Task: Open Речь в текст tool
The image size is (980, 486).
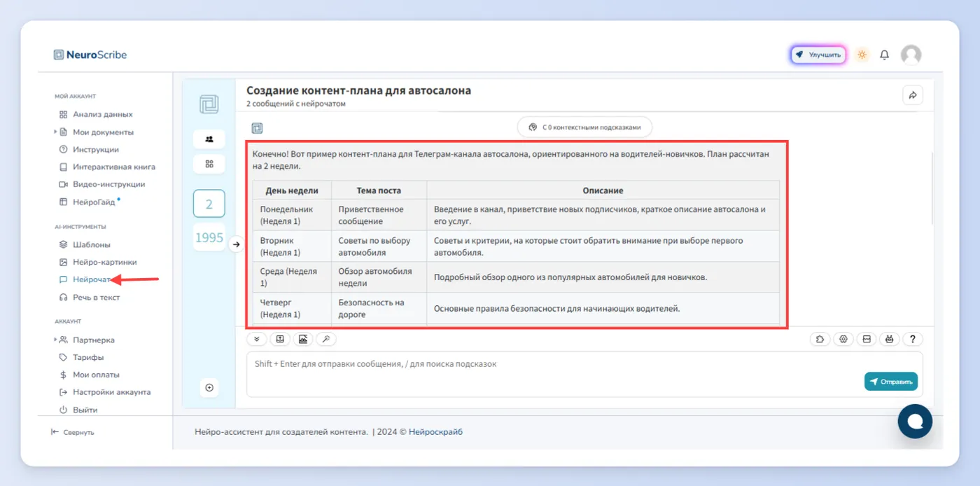Action: tap(89, 297)
